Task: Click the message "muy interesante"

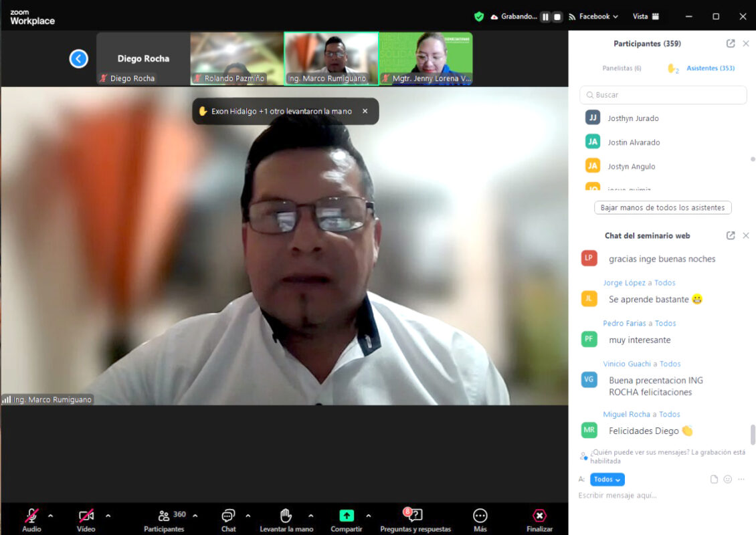Action: click(640, 340)
